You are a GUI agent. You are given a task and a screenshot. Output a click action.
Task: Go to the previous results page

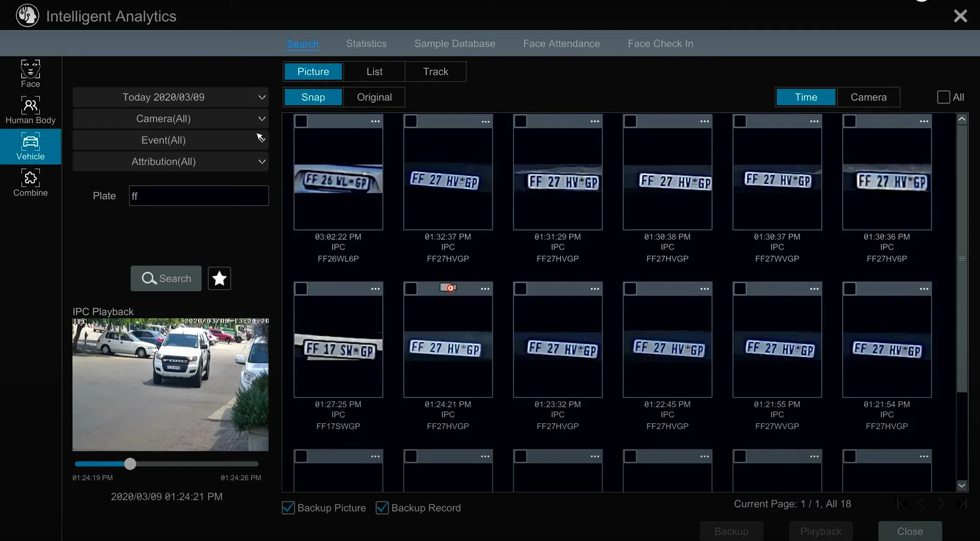921,504
